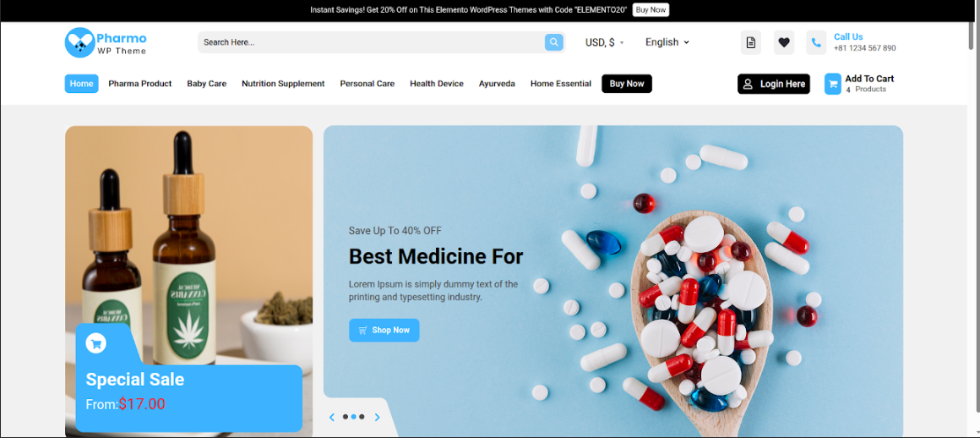Screen dimensions: 980x438
Task: Open the blue shopping cart icon
Action: pos(832,84)
